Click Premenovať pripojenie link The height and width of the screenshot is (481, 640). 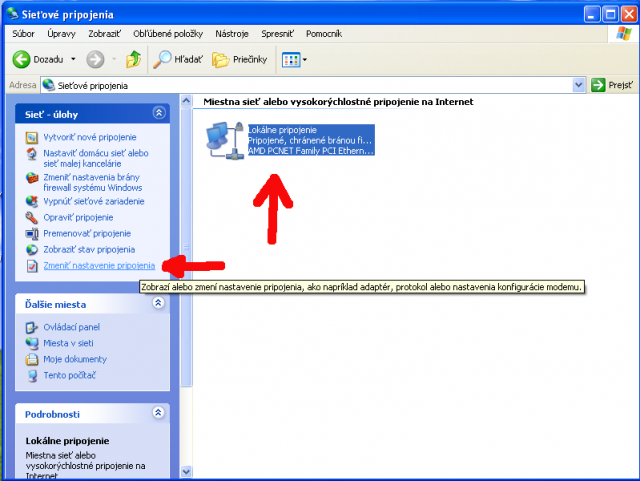pos(87,234)
